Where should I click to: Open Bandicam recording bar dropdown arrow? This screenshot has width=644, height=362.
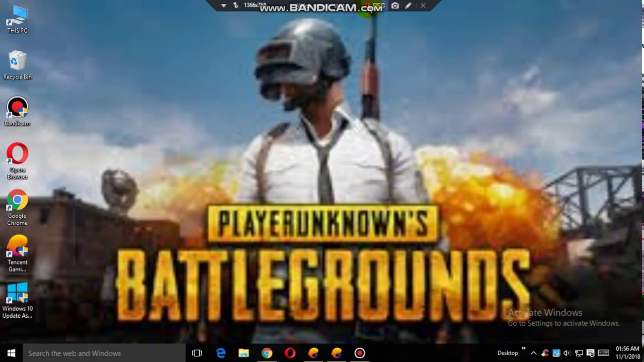pyautogui.click(x=223, y=6)
